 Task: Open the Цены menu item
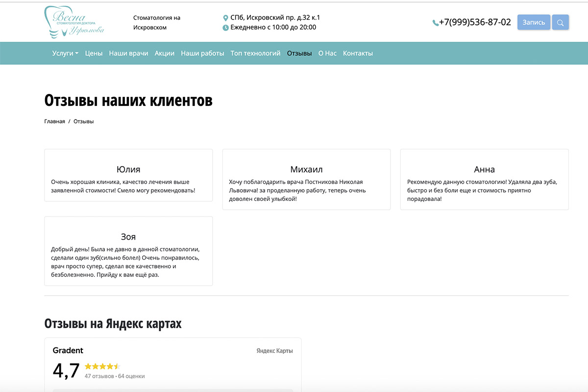coord(94,53)
